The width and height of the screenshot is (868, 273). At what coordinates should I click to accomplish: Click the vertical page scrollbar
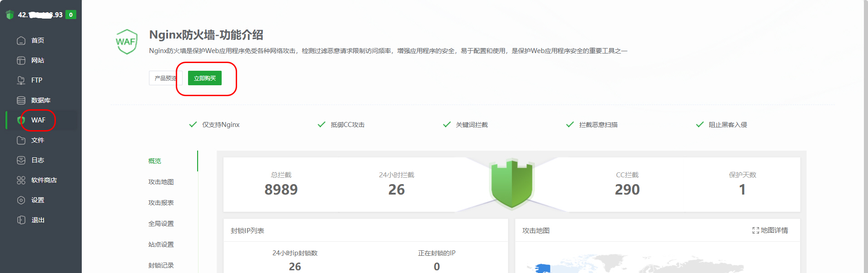point(866,136)
